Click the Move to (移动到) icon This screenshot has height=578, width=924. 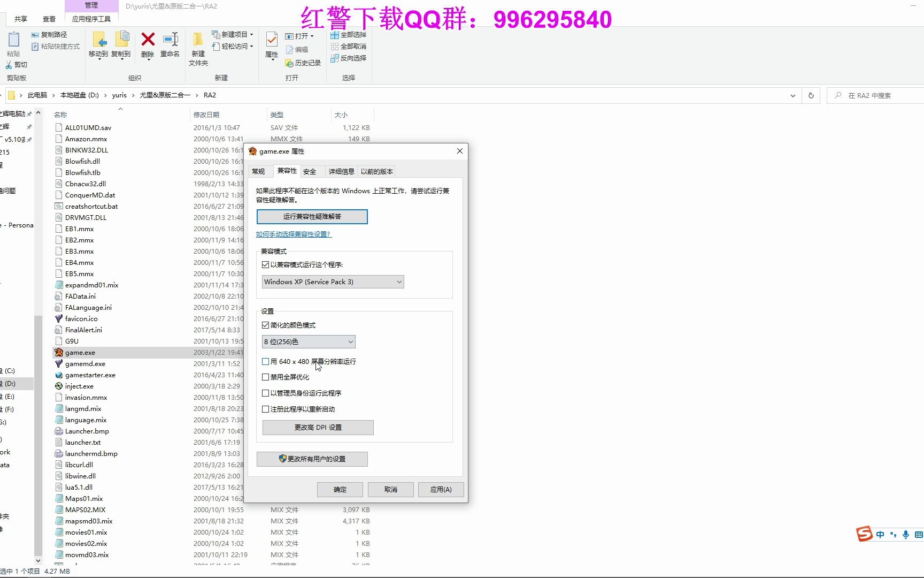coord(99,39)
